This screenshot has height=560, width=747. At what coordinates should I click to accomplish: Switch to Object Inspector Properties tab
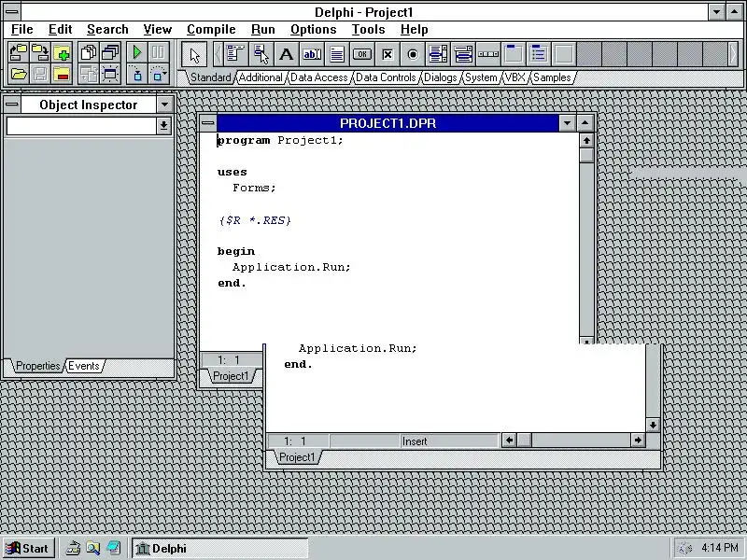pos(37,366)
